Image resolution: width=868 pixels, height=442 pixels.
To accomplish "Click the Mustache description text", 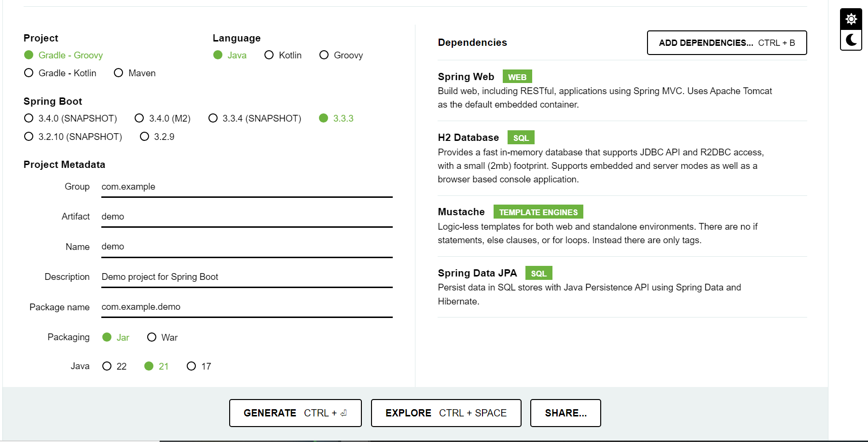I will click(x=597, y=233).
